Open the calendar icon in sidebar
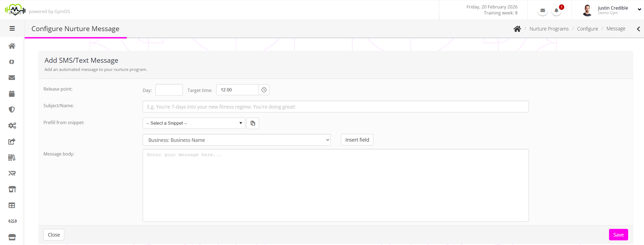Screen dimensions: 644x245 click(12, 94)
